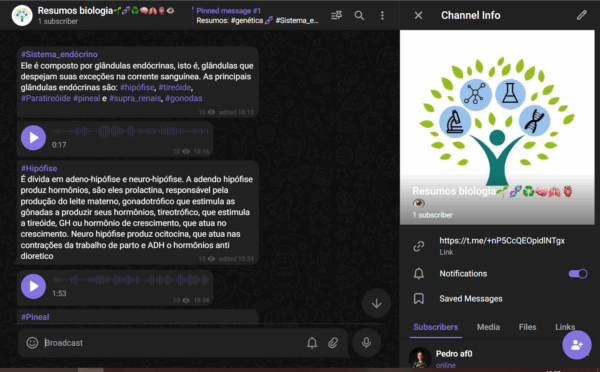Open the #supra_renais hashtag link
The width and height of the screenshot is (600, 372).
click(135, 98)
